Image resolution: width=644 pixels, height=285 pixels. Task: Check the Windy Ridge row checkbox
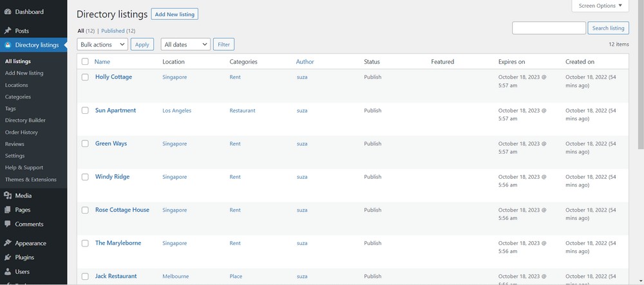85,177
